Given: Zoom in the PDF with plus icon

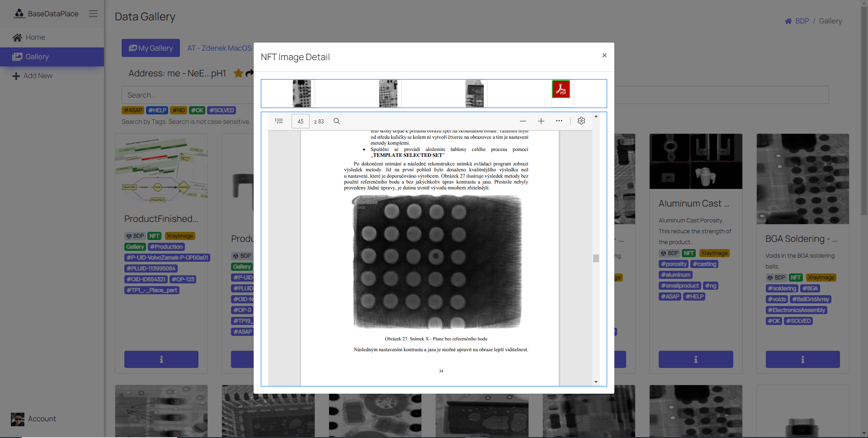Looking at the screenshot, I should click(541, 121).
